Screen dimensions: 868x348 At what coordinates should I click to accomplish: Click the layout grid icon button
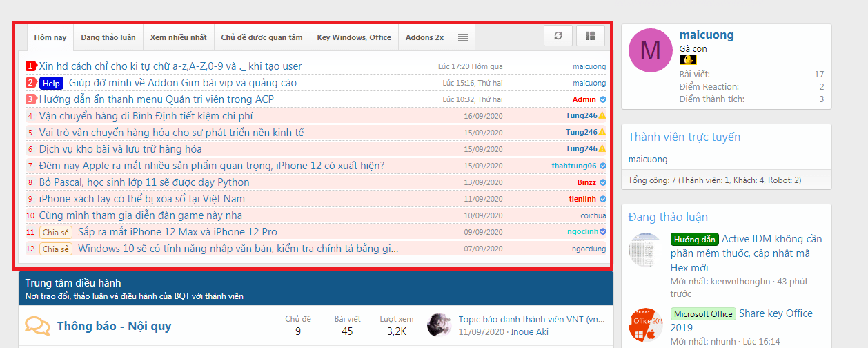point(590,36)
